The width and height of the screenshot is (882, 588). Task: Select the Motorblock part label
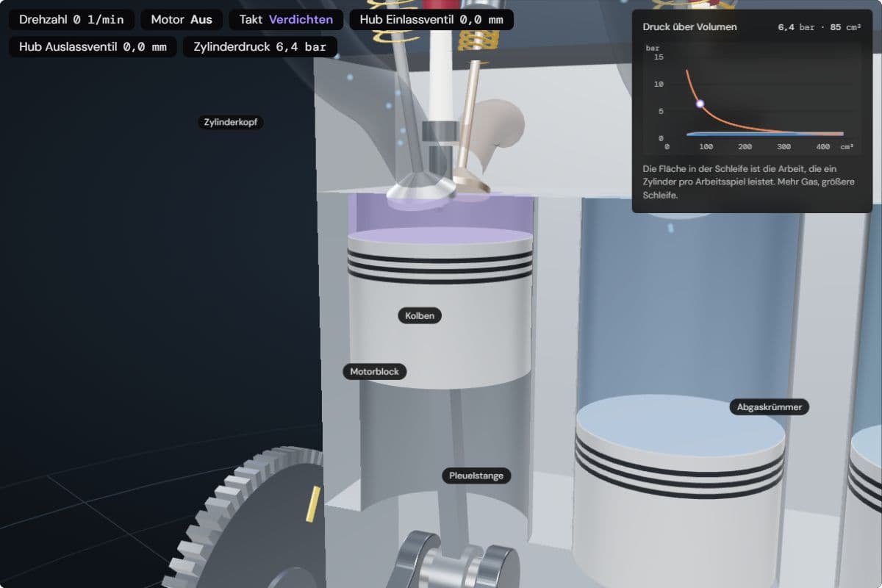pyautogui.click(x=374, y=372)
